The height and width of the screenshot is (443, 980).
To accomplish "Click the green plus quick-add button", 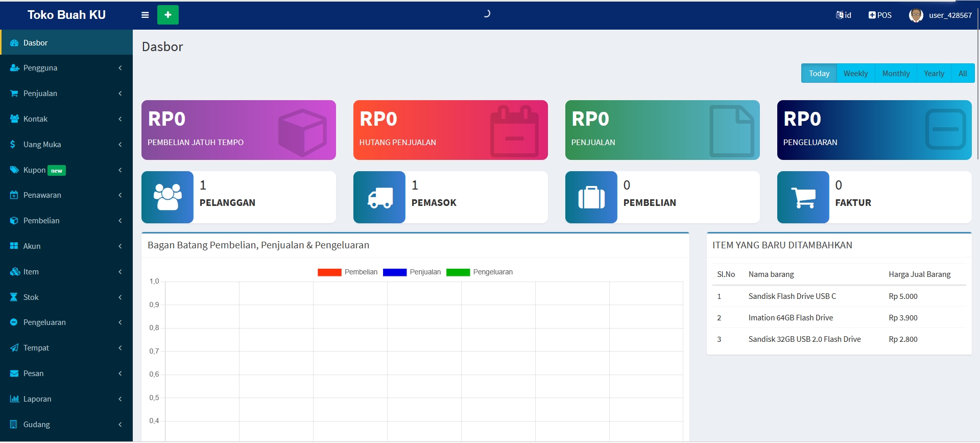I will [168, 15].
